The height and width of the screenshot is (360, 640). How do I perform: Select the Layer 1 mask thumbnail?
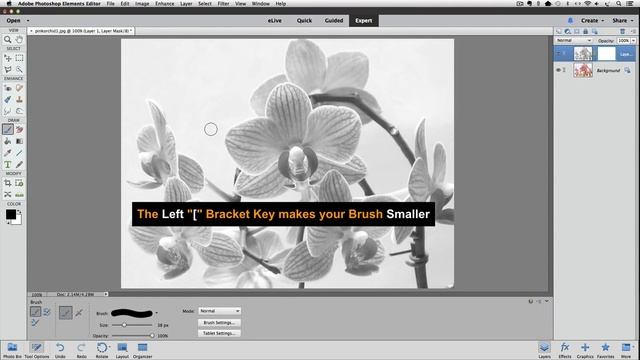pos(606,53)
